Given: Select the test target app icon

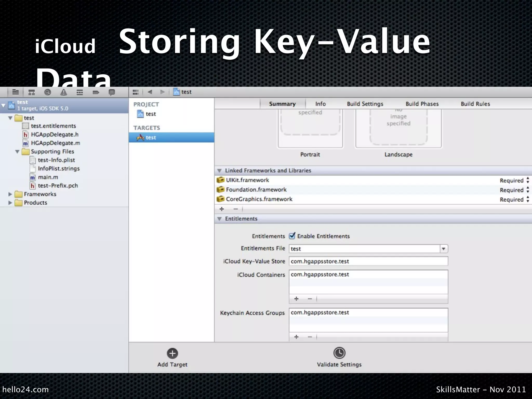Looking at the screenshot, I should [x=140, y=137].
